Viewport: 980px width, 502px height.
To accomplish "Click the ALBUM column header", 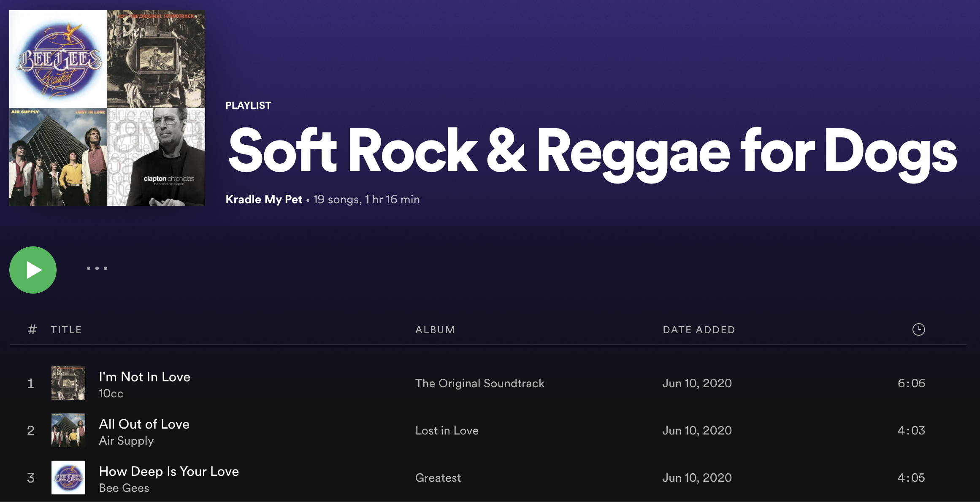I will [435, 330].
